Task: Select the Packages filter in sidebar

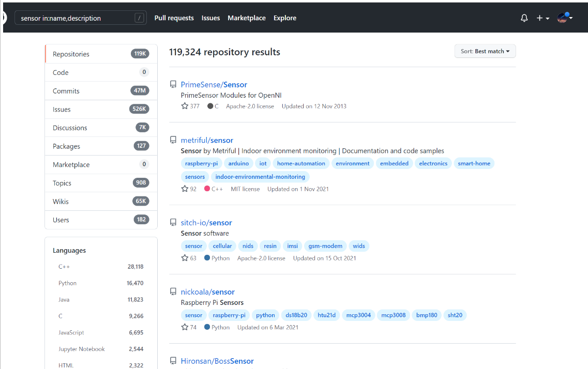Action: pos(101,146)
